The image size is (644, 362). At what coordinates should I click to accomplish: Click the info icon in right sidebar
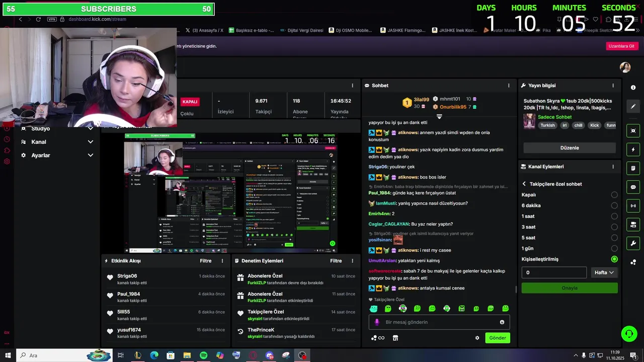pos(633,87)
